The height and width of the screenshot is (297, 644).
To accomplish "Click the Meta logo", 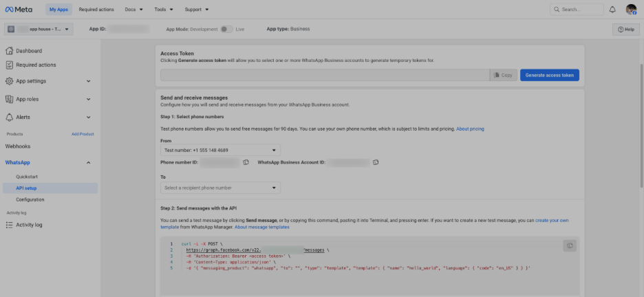I will click(19, 10).
